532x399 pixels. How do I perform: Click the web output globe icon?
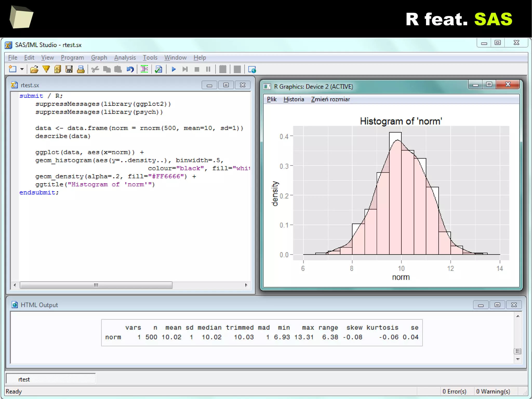coord(252,69)
